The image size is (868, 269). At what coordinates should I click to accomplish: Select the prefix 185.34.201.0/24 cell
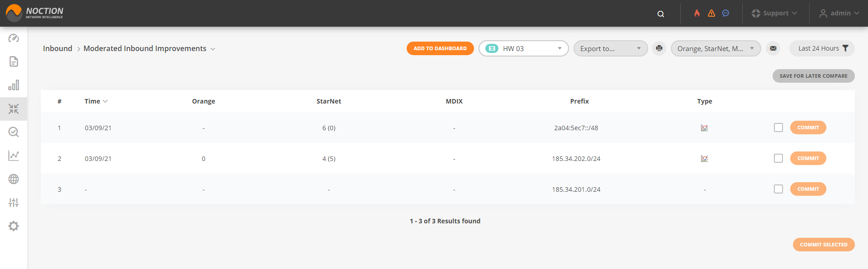tap(576, 189)
